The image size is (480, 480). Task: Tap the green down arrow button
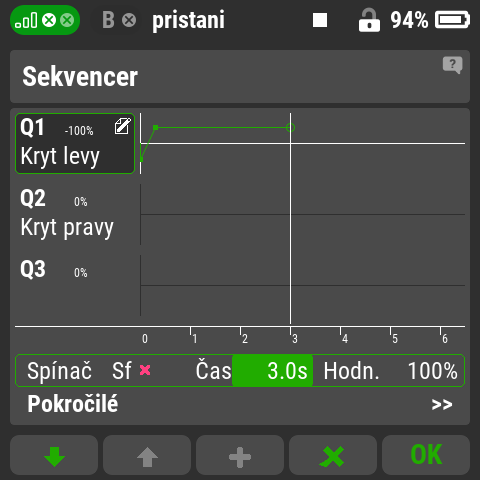54,455
